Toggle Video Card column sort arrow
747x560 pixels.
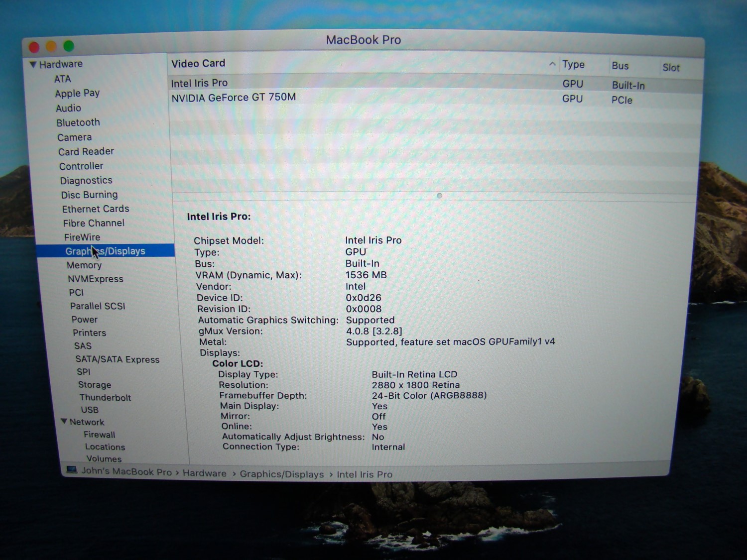coord(552,64)
